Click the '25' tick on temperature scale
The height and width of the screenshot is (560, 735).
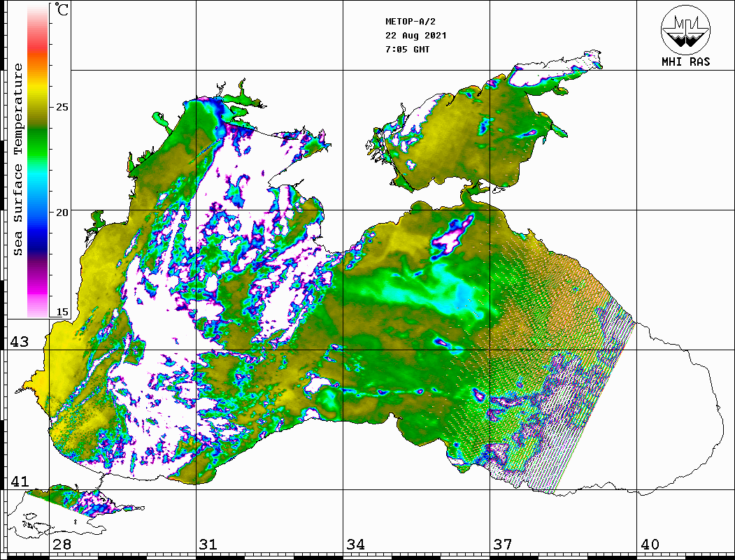point(62,107)
